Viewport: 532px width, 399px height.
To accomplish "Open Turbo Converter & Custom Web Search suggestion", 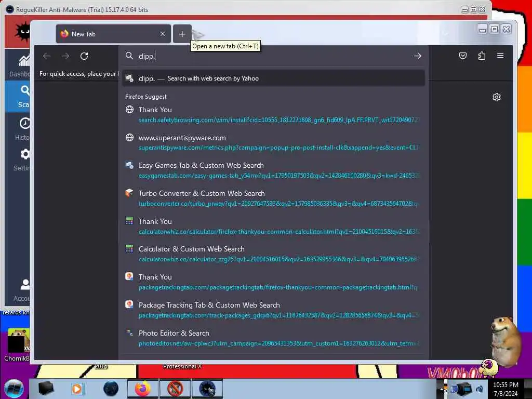I will [273, 198].
